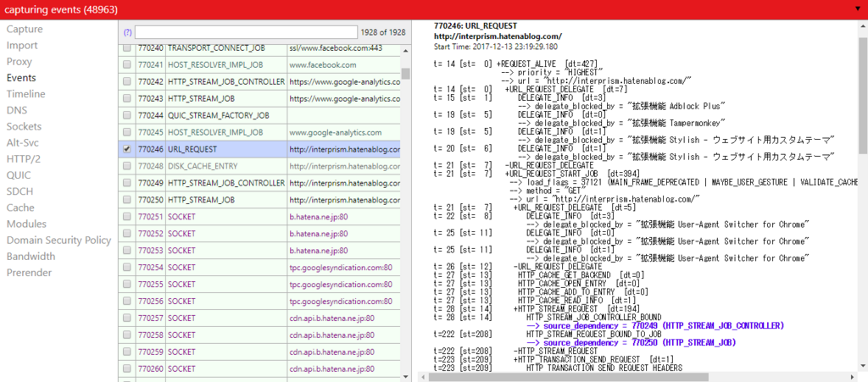Click the details horizontal scrollbar thumb
This screenshot has width=868, height=382.
click(569, 376)
